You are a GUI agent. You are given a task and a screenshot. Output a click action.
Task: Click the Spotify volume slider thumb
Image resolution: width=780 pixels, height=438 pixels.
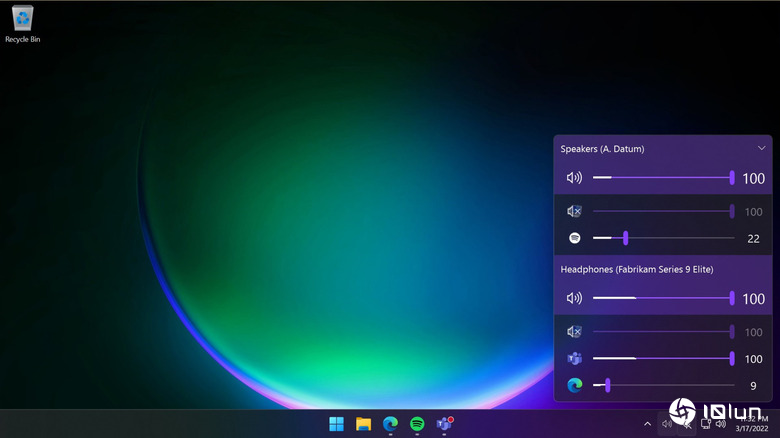point(625,238)
